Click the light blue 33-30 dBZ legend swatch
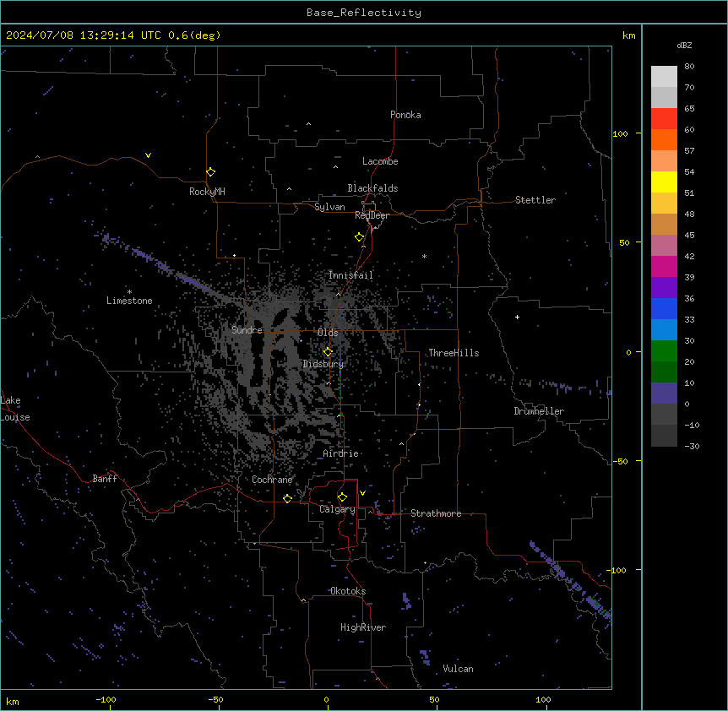The image size is (728, 711). tap(664, 330)
